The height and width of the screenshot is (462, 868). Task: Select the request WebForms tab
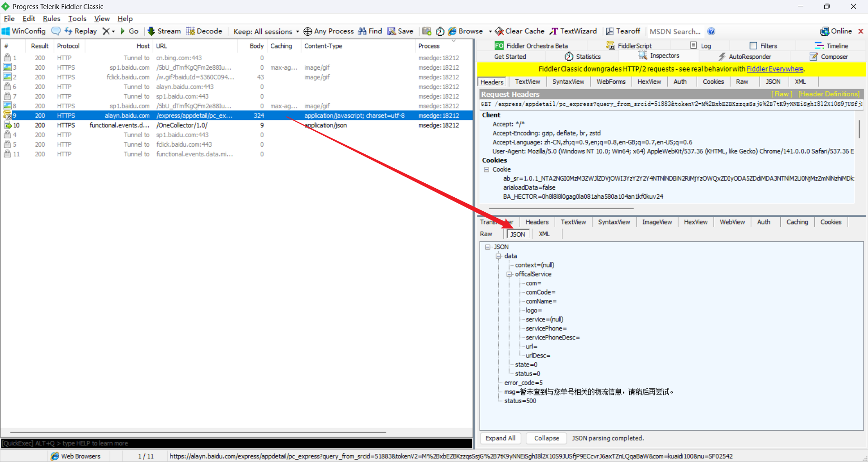click(x=611, y=82)
